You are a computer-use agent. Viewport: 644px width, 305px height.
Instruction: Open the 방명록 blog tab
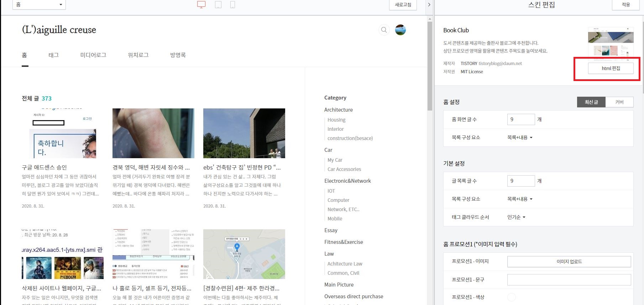click(178, 55)
